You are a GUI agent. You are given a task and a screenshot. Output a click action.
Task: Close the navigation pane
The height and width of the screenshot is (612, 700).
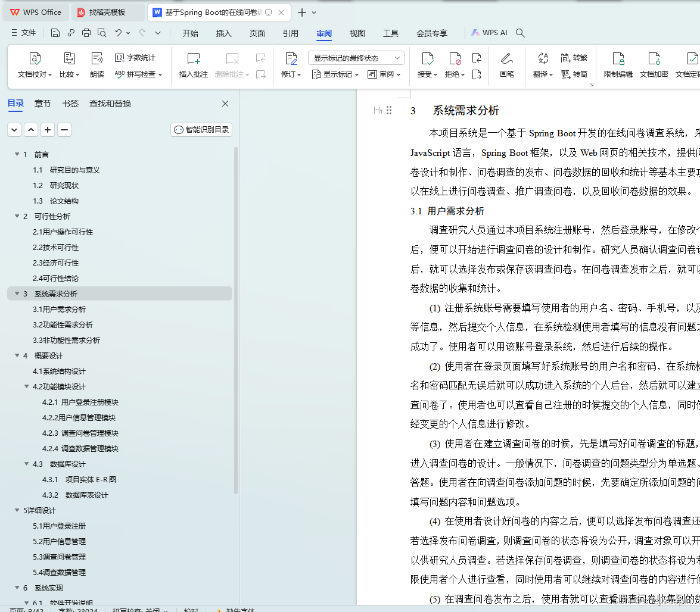[225, 104]
